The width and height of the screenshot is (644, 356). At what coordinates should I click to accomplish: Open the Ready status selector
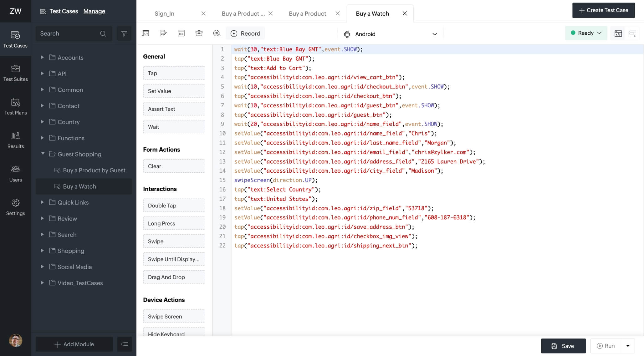pyautogui.click(x=586, y=33)
